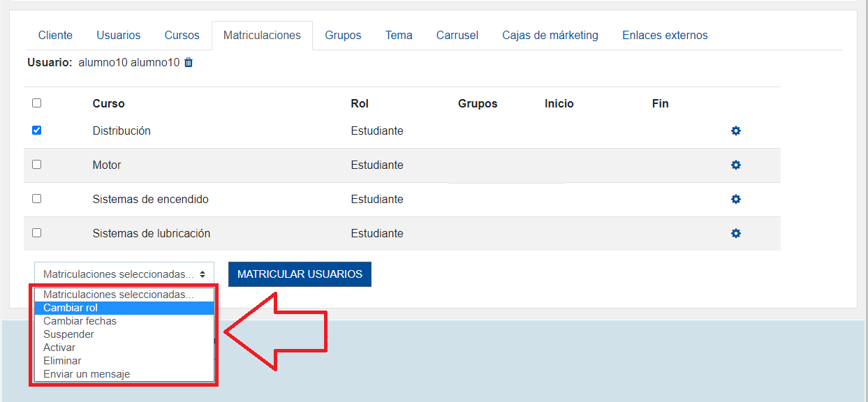Check the Motor course checkbox
The width and height of the screenshot is (868, 402).
click(x=37, y=165)
